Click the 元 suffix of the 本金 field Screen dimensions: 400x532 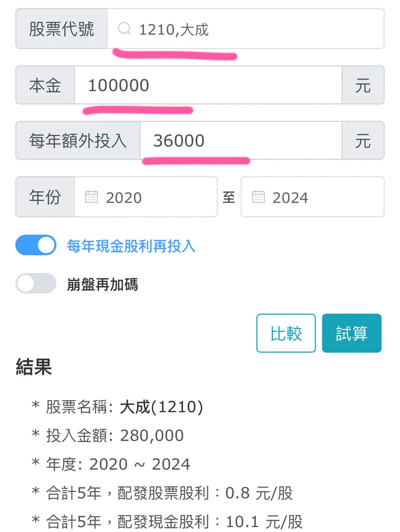363,85
